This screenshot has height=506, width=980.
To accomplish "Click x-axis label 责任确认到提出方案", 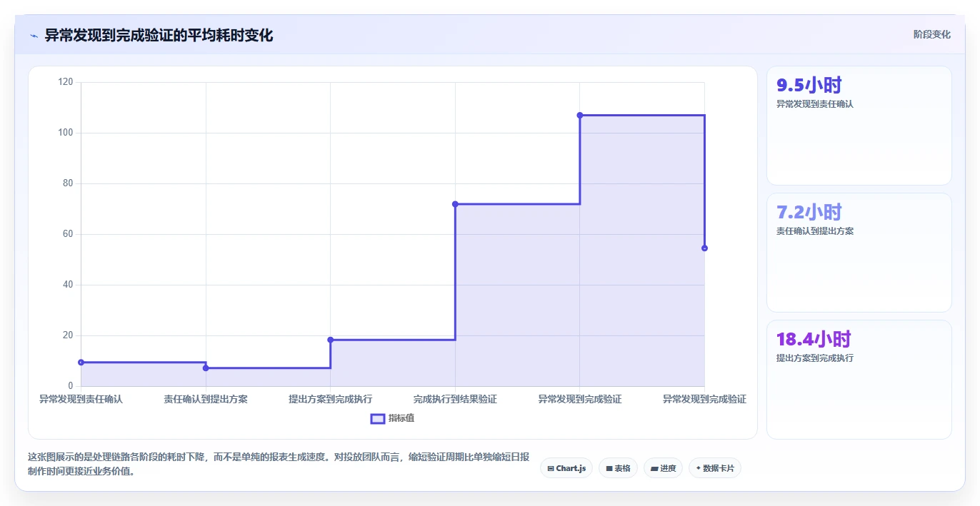I will pyautogui.click(x=206, y=399).
